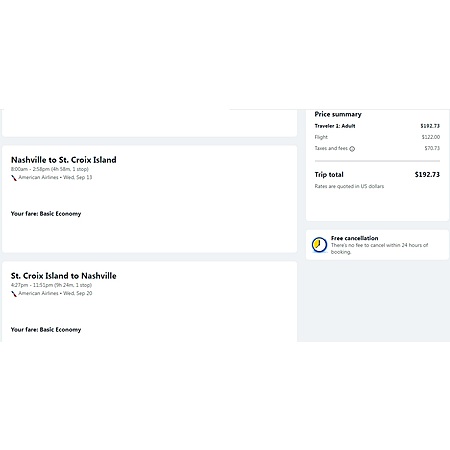
Task: Click the Price summary heading
Action: 338,114
